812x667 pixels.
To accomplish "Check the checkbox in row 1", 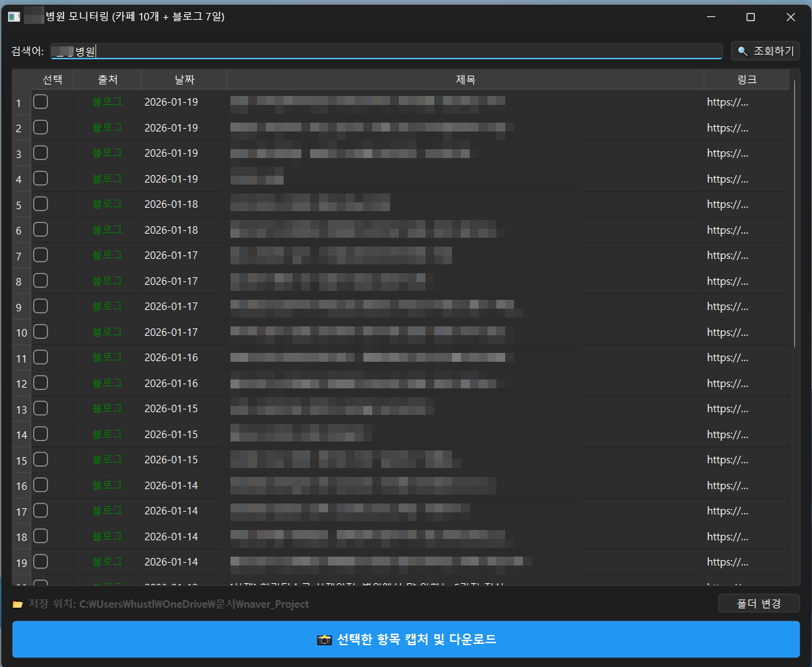I will click(40, 102).
